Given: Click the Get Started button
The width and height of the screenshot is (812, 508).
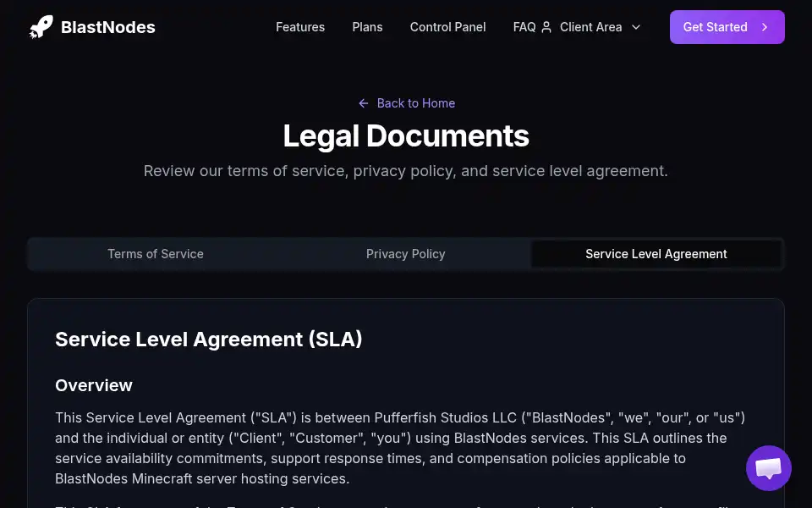Looking at the screenshot, I should click(x=727, y=27).
